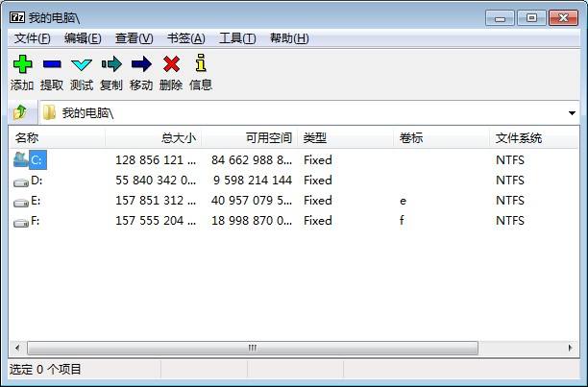
Task: Open the 查看(V) view menu
Action: (134, 38)
